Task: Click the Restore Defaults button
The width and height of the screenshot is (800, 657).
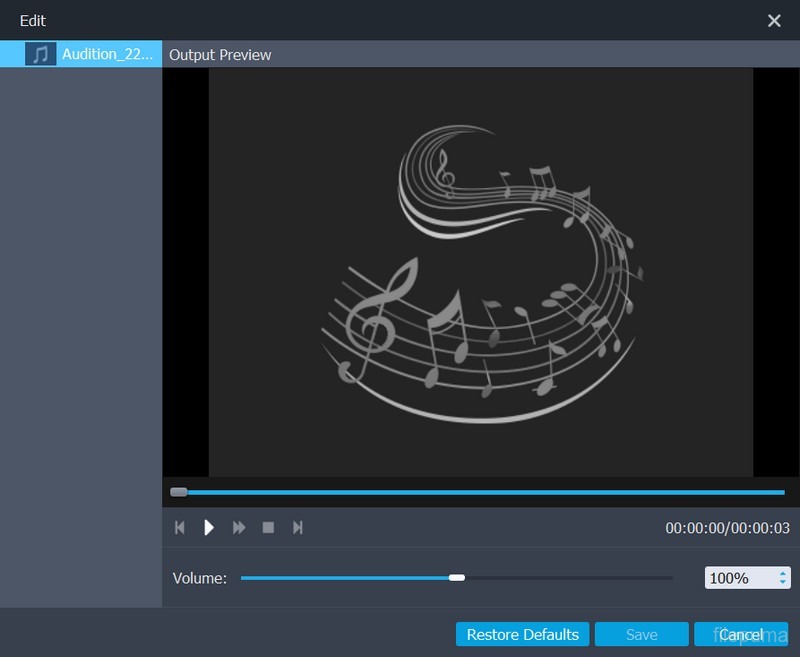Action: [x=522, y=635]
